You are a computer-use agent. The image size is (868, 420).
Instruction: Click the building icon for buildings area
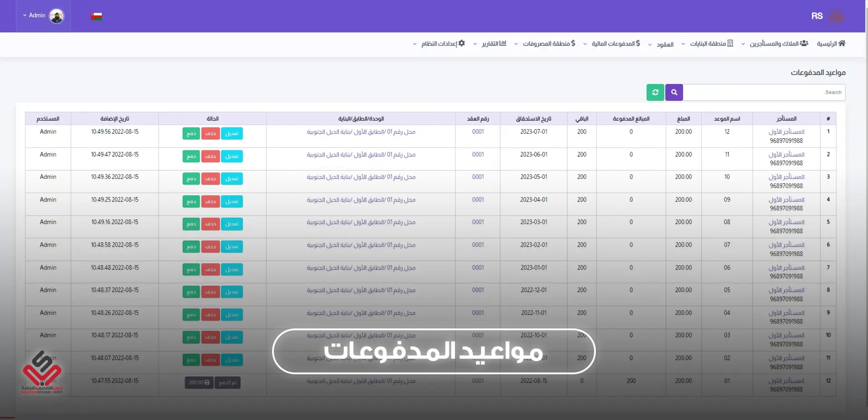point(730,43)
